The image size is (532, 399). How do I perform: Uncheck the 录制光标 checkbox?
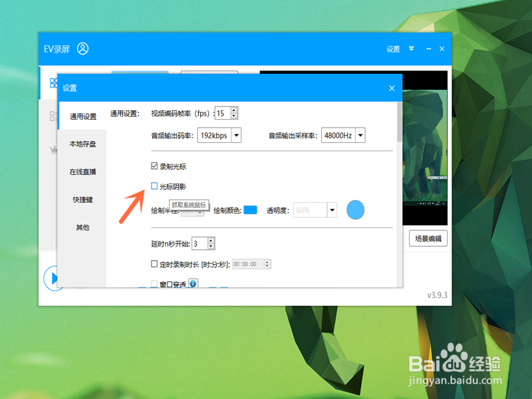pos(154,166)
